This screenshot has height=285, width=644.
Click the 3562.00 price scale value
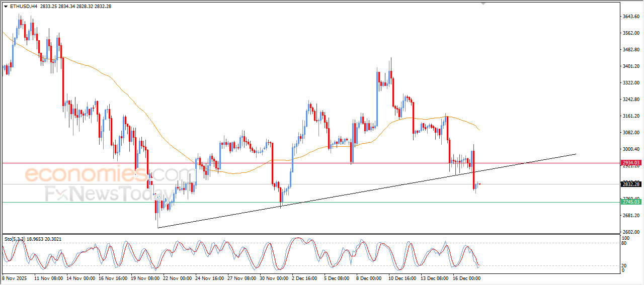[x=631, y=33]
